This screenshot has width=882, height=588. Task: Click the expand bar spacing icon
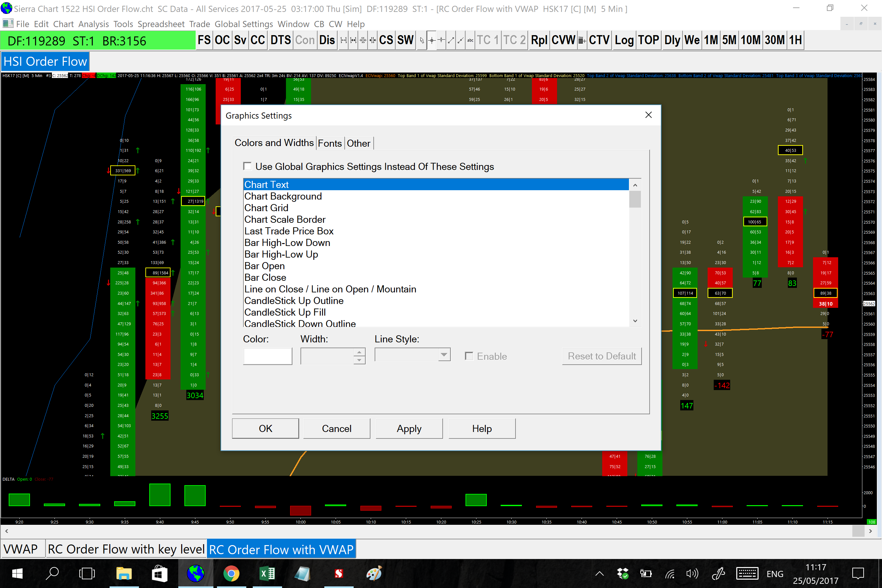[344, 40]
